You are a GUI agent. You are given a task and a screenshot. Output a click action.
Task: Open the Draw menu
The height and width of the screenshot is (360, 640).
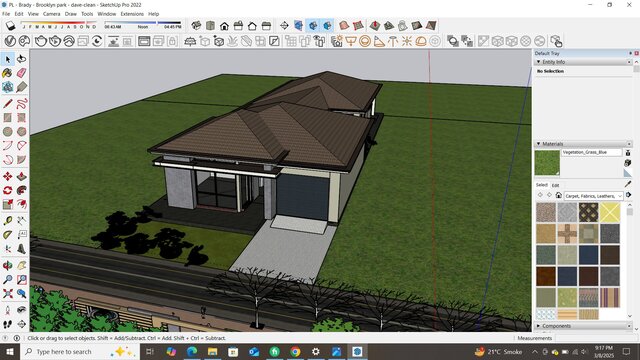click(x=71, y=14)
